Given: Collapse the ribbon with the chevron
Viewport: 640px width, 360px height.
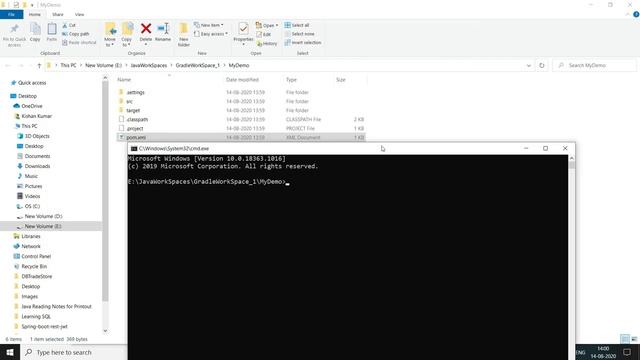Looking at the screenshot, I should pyautogui.click(x=627, y=14).
